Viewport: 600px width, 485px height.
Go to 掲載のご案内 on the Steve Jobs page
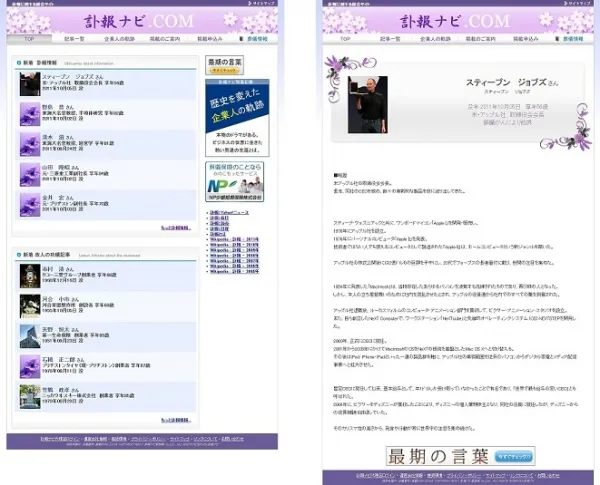(x=481, y=39)
